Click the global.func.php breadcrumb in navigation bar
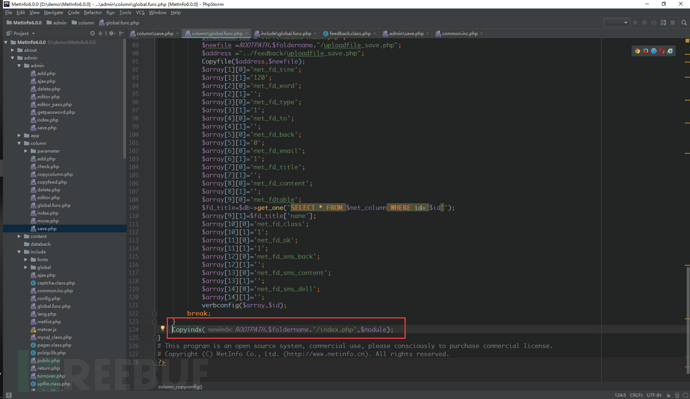The height and width of the screenshot is (399, 690). (119, 23)
